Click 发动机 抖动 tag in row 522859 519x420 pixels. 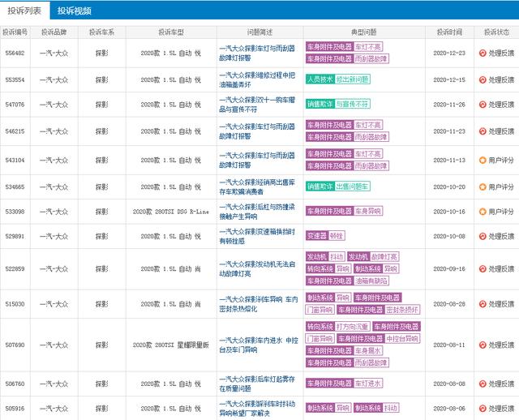tap(325, 256)
